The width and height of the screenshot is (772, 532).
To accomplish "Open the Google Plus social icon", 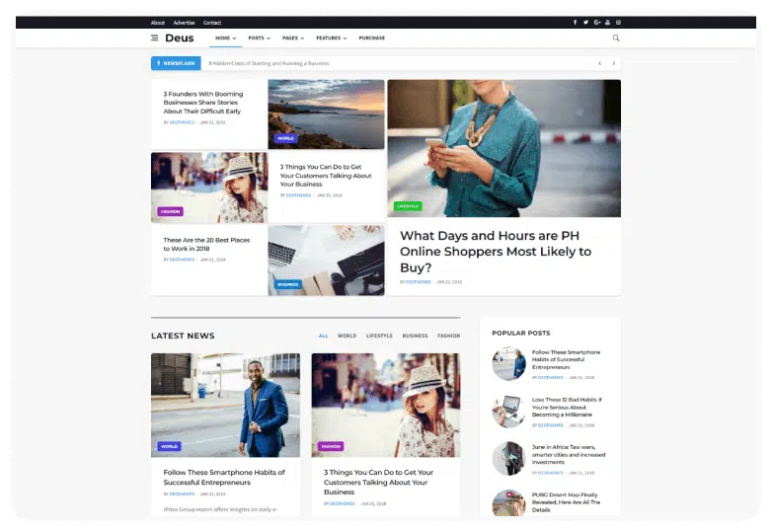I will (597, 22).
